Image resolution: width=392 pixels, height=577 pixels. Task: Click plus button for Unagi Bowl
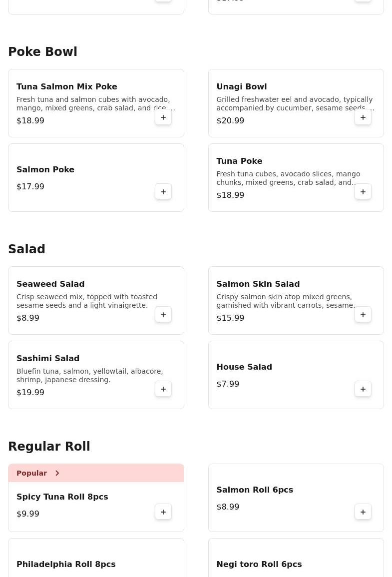point(363,117)
